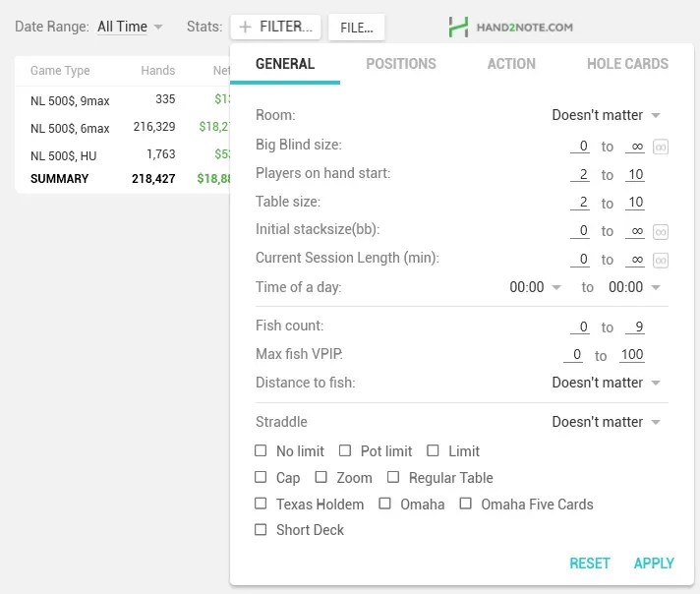
Task: Tick the Short Deck checkbox
Action: coord(261,530)
